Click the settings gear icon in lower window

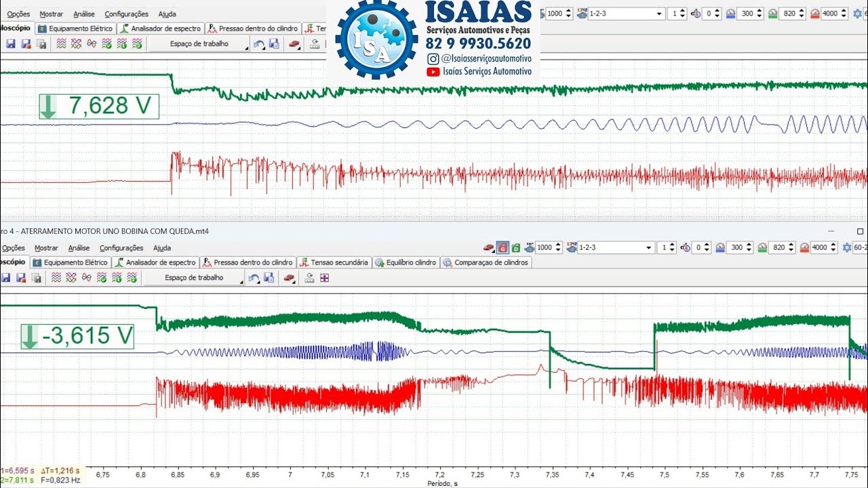[846, 247]
